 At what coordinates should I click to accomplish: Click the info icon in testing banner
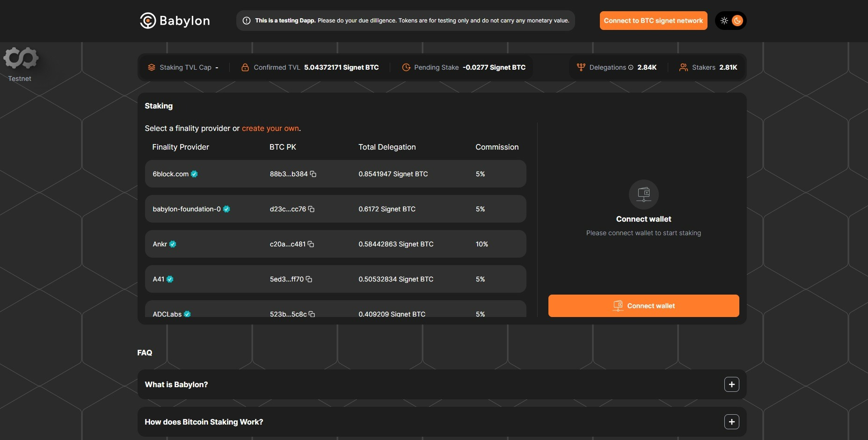(x=247, y=21)
